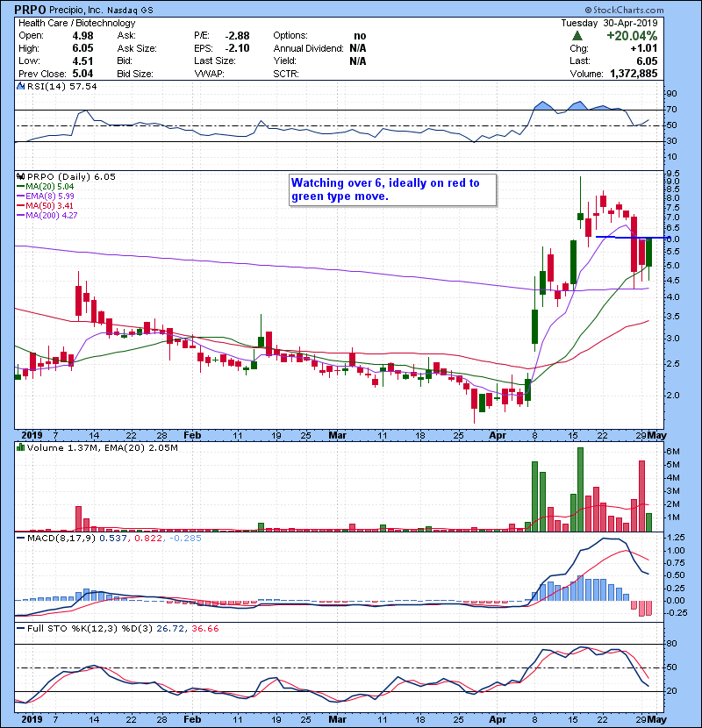The width and height of the screenshot is (702, 728).
Task: Click the Annual Dividend N/A value
Action: (358, 48)
